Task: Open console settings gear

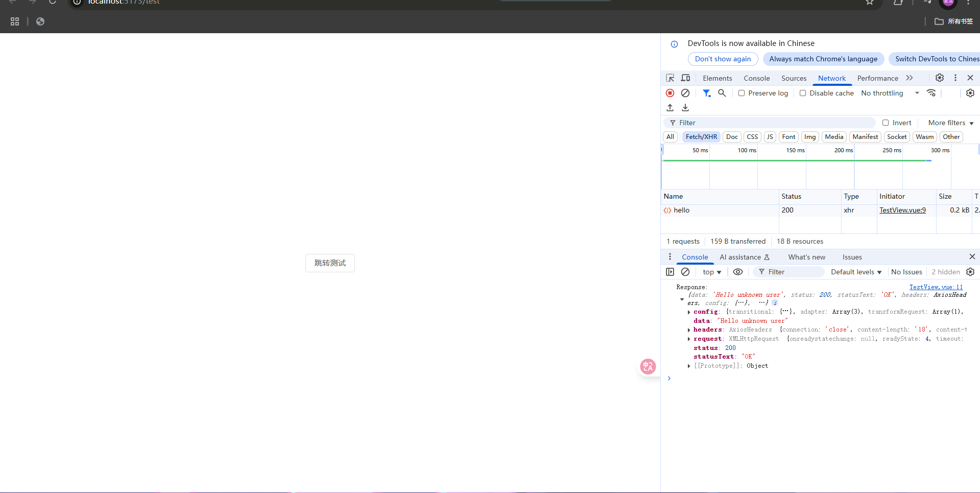Action: [x=970, y=272]
